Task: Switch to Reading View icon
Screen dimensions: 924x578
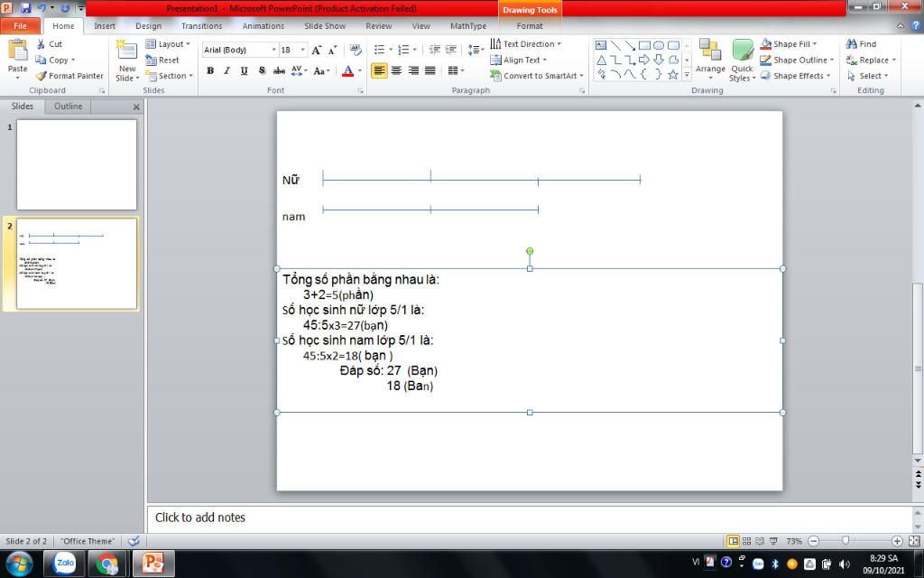Action: [760, 541]
